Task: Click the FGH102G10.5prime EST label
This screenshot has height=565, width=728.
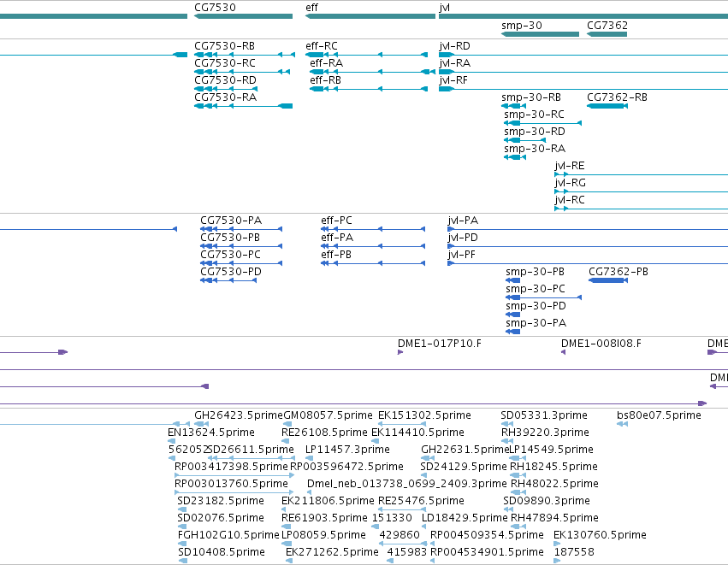Action: 228,535
